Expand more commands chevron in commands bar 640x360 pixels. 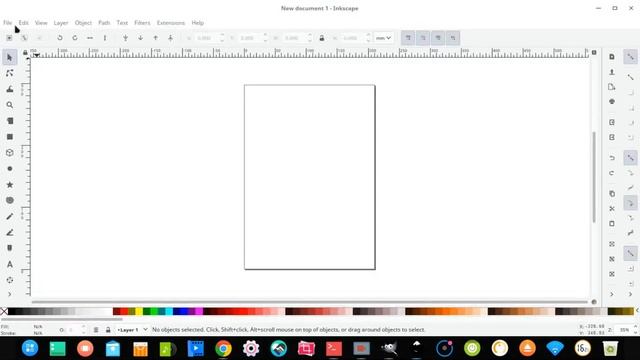[x=611, y=294]
